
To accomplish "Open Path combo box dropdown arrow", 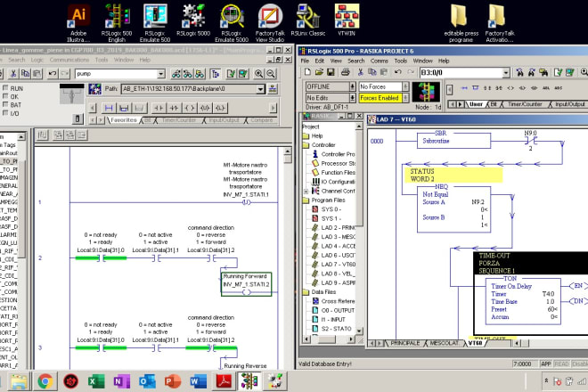I will [261, 89].
